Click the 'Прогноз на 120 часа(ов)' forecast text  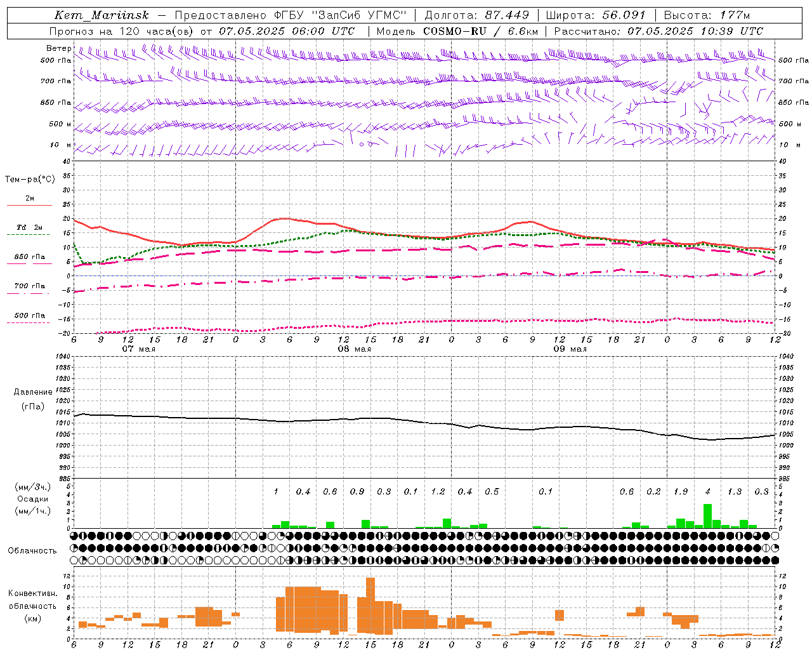click(x=122, y=31)
